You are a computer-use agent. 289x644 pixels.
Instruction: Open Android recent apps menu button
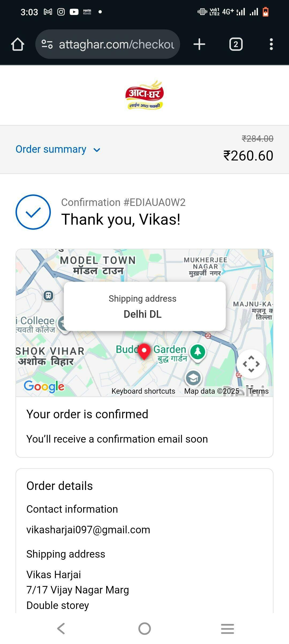click(227, 628)
